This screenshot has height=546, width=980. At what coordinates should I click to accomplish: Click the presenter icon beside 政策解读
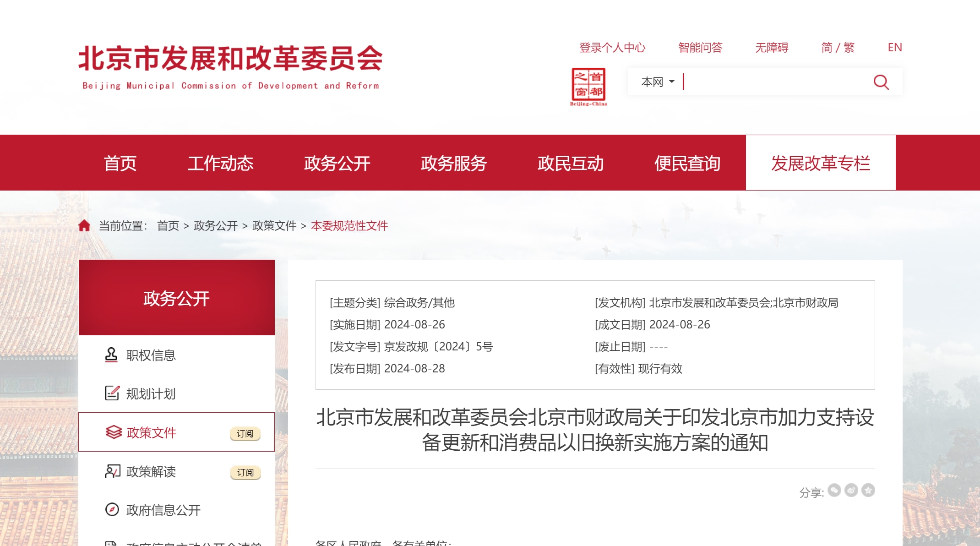pos(113,471)
